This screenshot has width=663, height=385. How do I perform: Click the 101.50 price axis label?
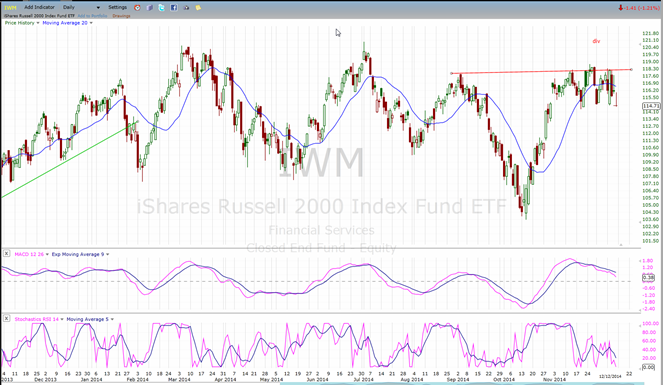650,241
